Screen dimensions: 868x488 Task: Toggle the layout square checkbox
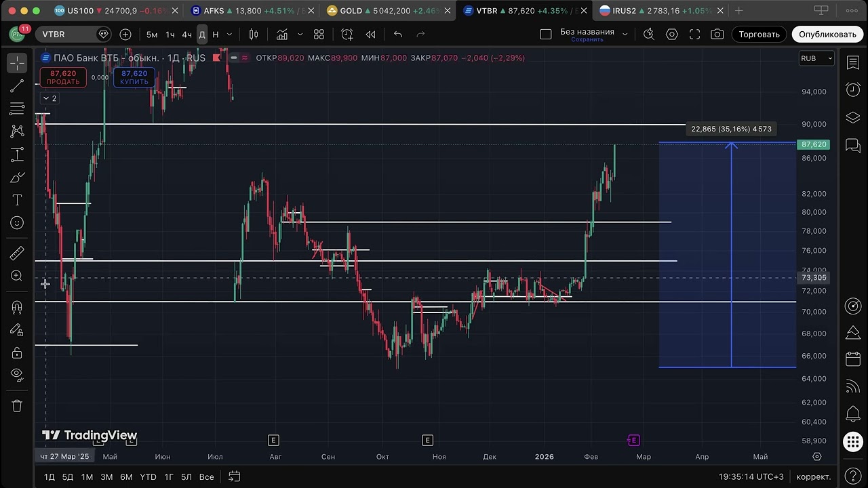click(x=546, y=35)
